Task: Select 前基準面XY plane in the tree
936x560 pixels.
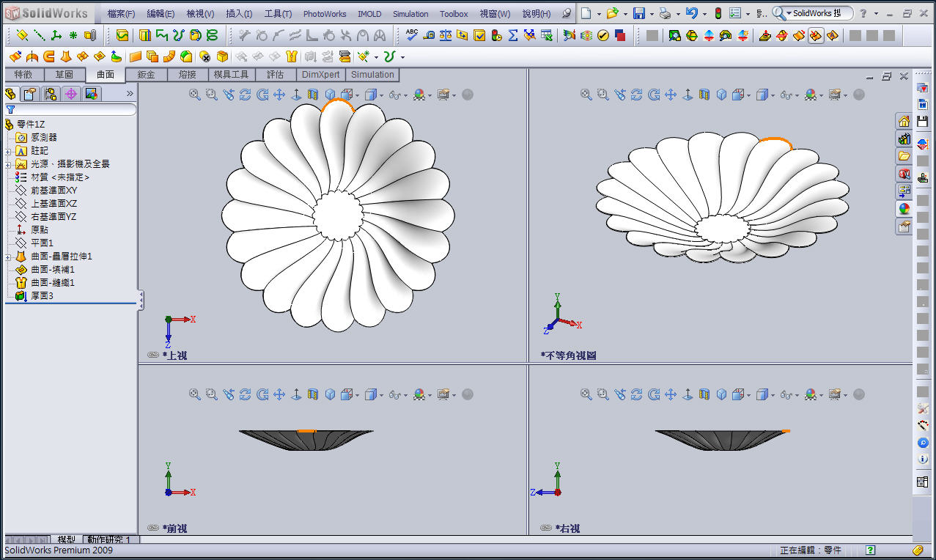Action: 54,191
